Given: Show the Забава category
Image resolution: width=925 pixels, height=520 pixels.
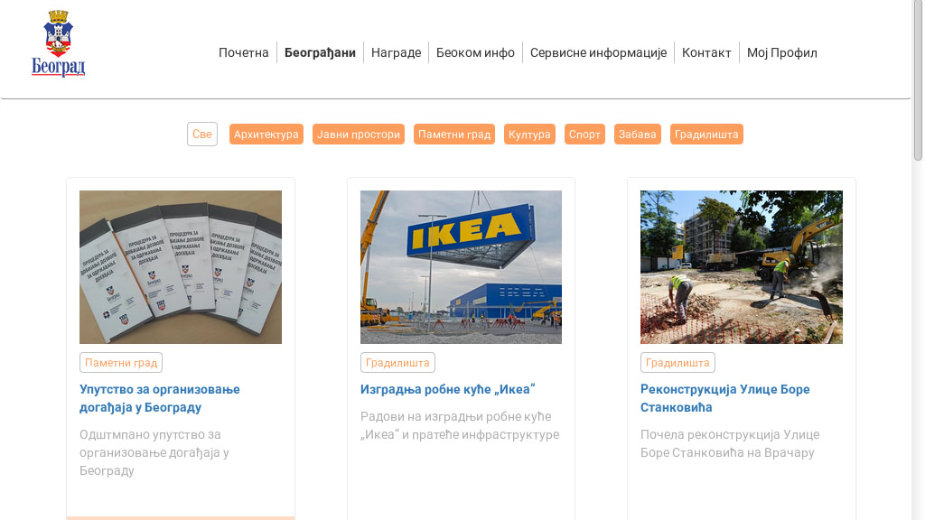Looking at the screenshot, I should (x=637, y=134).
